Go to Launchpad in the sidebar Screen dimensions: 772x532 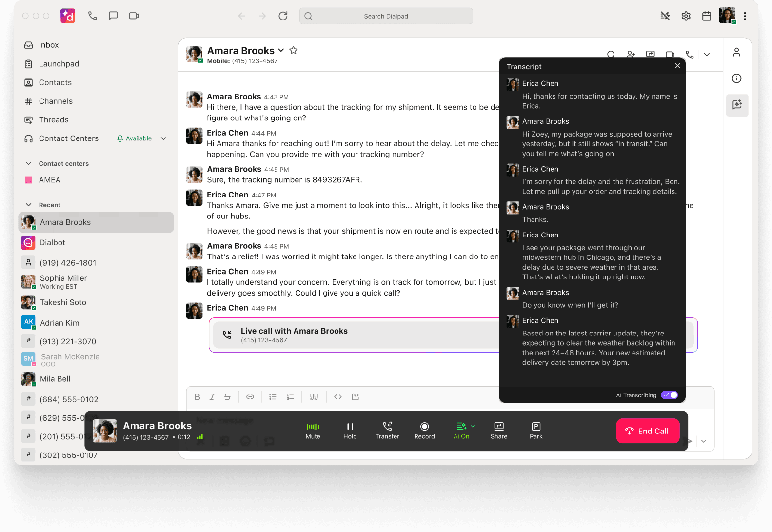click(59, 64)
